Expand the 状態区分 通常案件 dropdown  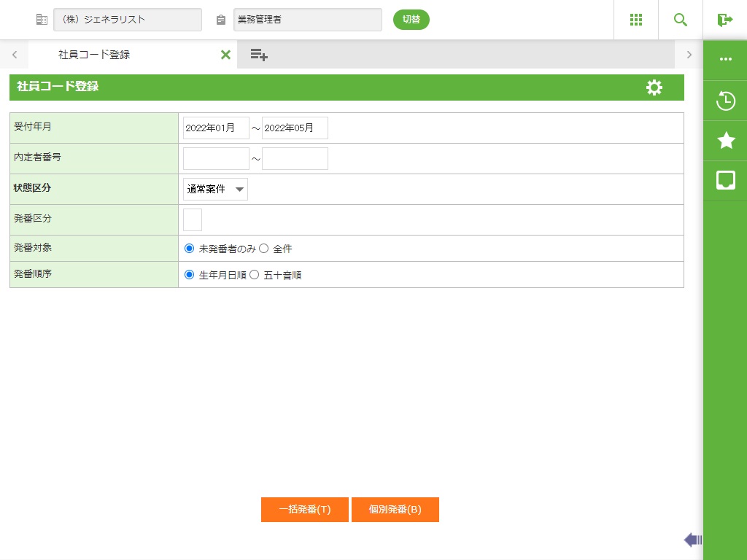point(215,190)
